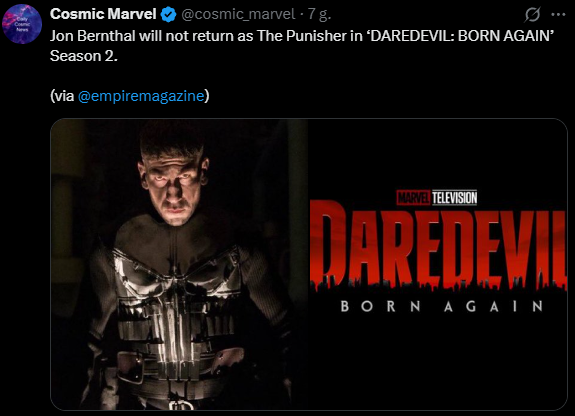This screenshot has height=416, width=575.
Task: Click the "will not return" phrase
Action: coord(188,36)
